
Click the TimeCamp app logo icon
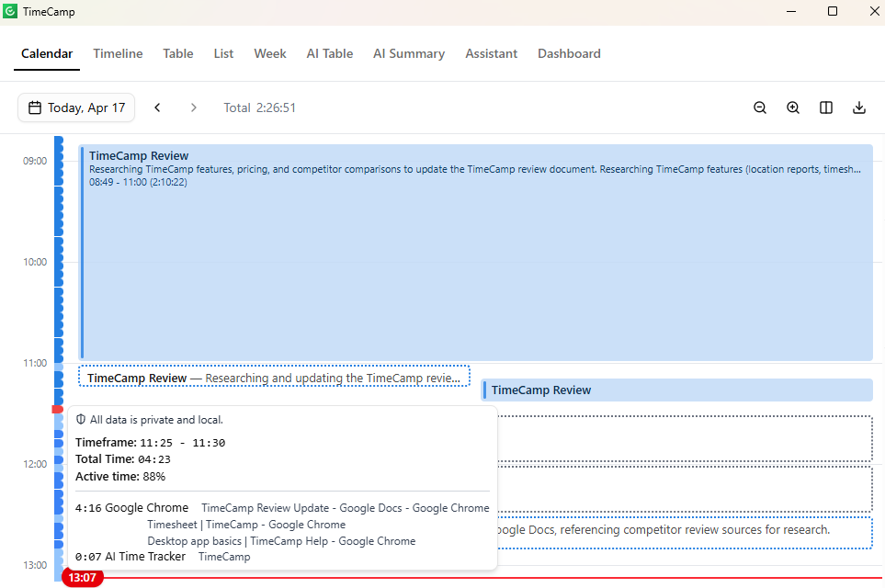10,11
